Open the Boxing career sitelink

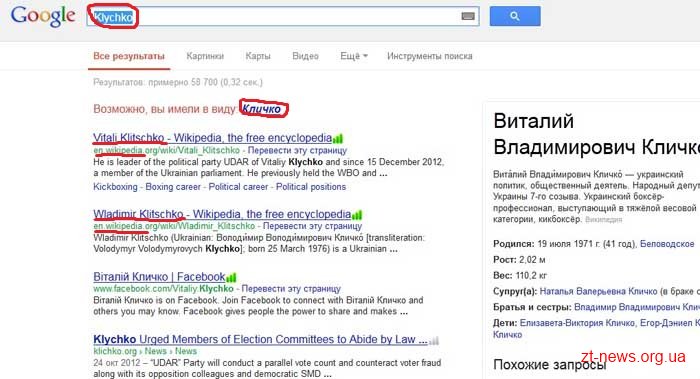(x=173, y=187)
